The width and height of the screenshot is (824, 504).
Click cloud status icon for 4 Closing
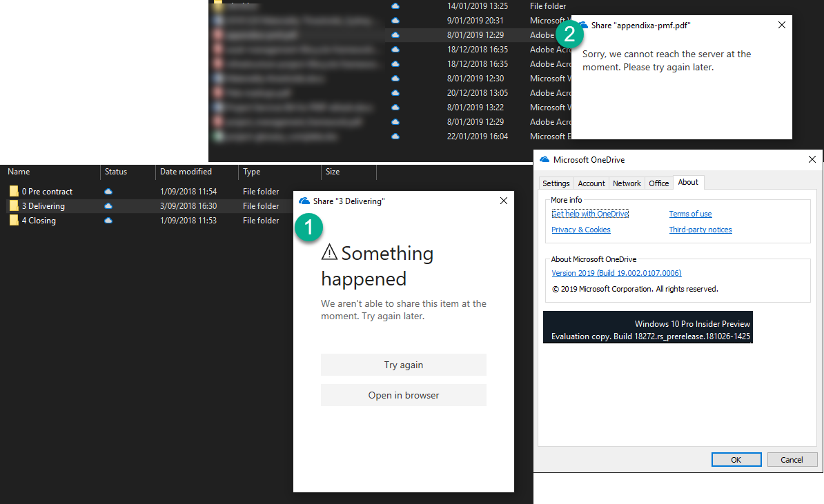(108, 221)
